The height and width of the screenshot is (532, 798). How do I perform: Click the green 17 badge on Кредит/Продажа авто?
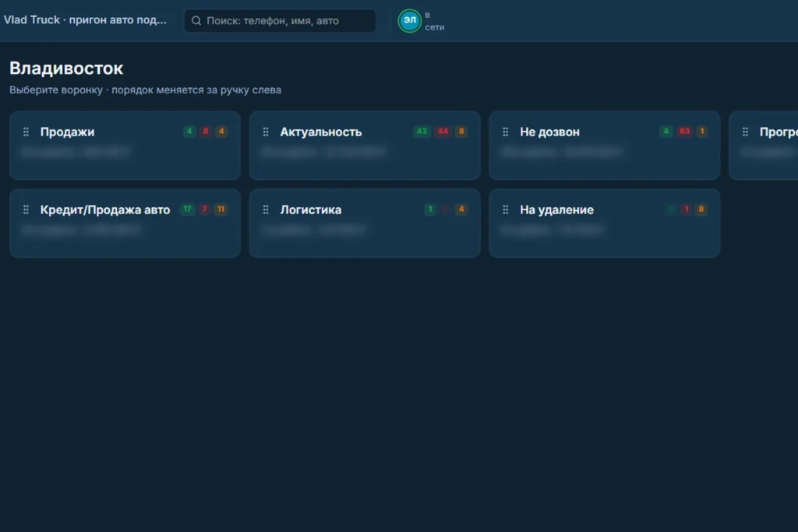187,209
